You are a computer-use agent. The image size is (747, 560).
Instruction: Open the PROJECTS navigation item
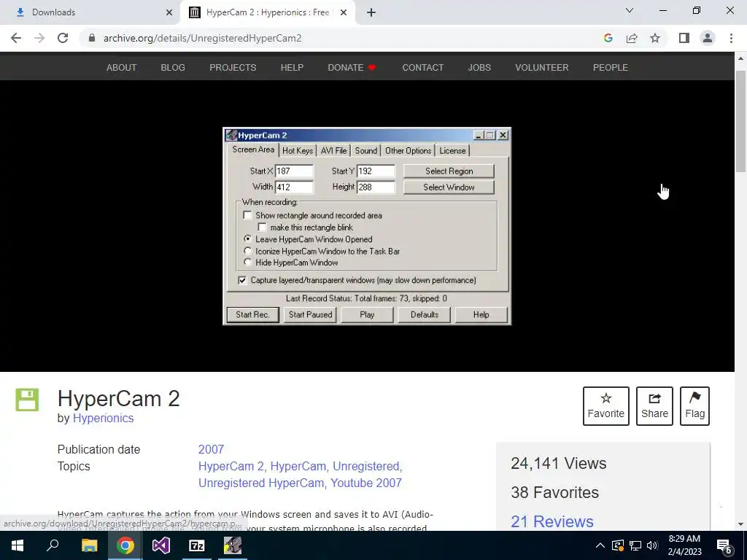[233, 68]
